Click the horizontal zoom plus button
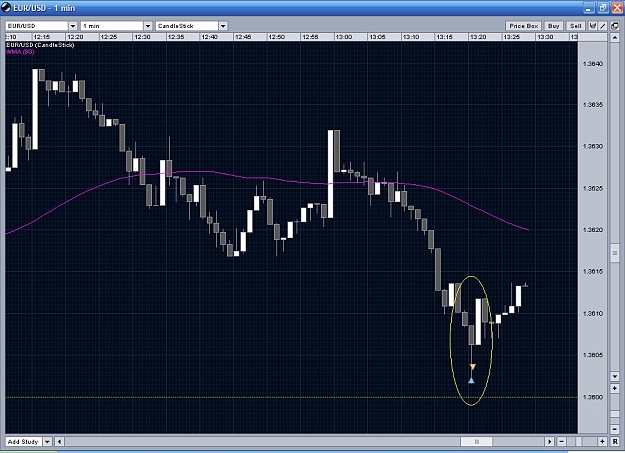Image resolution: width=625 pixels, height=453 pixels. point(602,441)
